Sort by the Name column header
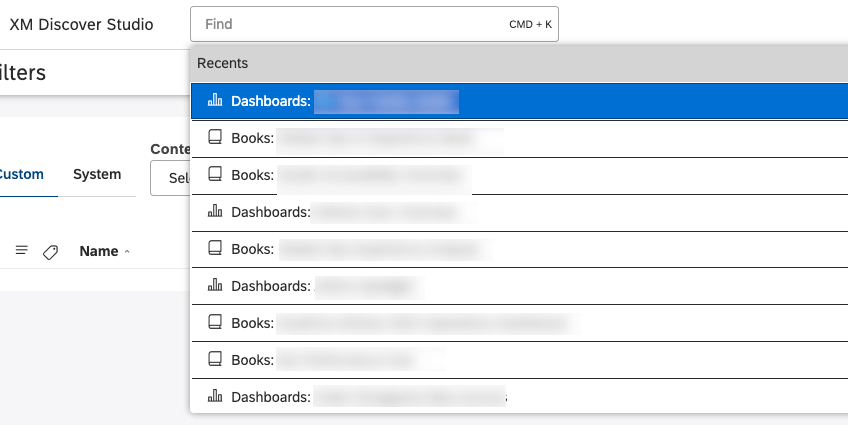Viewport: 848px width, 425px height. pos(98,252)
